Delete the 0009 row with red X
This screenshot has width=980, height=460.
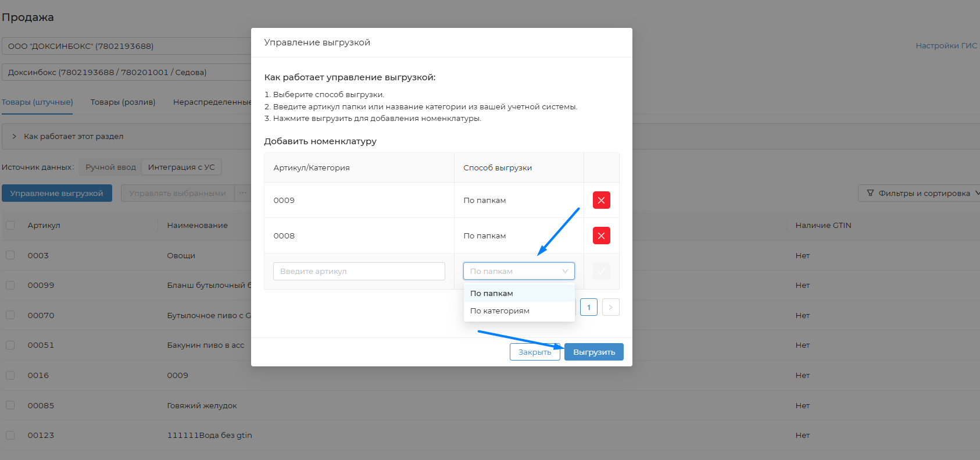(x=601, y=200)
